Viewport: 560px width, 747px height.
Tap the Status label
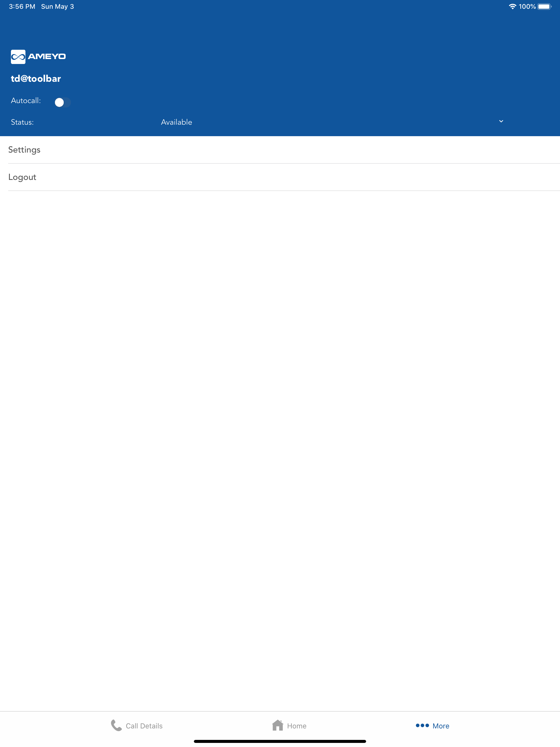click(22, 122)
